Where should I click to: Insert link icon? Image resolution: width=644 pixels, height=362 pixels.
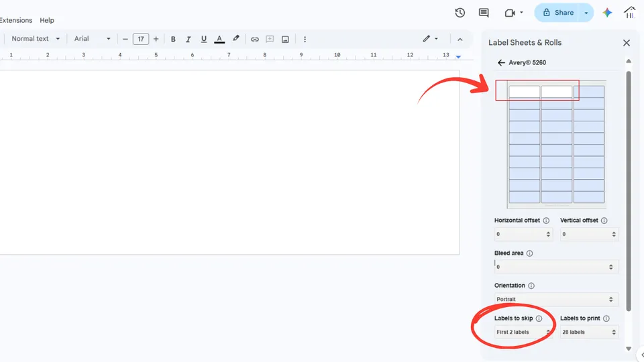click(255, 39)
